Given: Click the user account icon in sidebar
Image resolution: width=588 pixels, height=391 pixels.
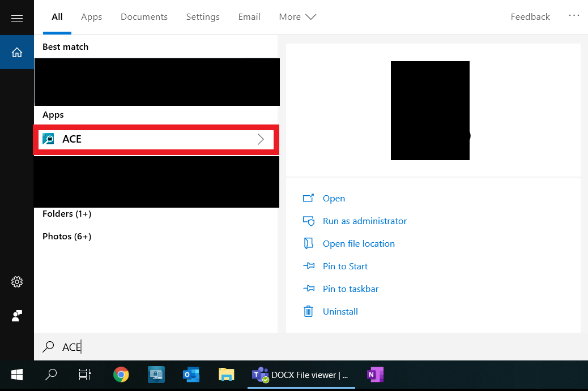Looking at the screenshot, I should 17,316.
